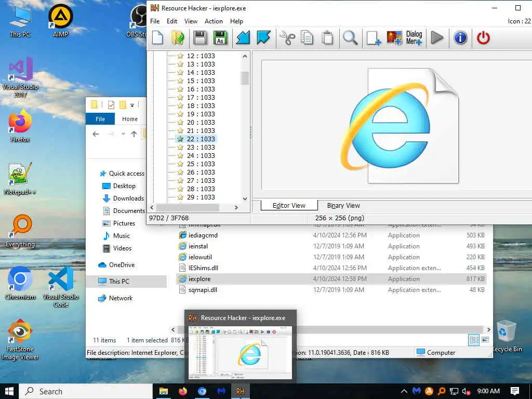Save the file with the floppy disk icon
Screen dimensions: 532x399
click(x=200, y=37)
